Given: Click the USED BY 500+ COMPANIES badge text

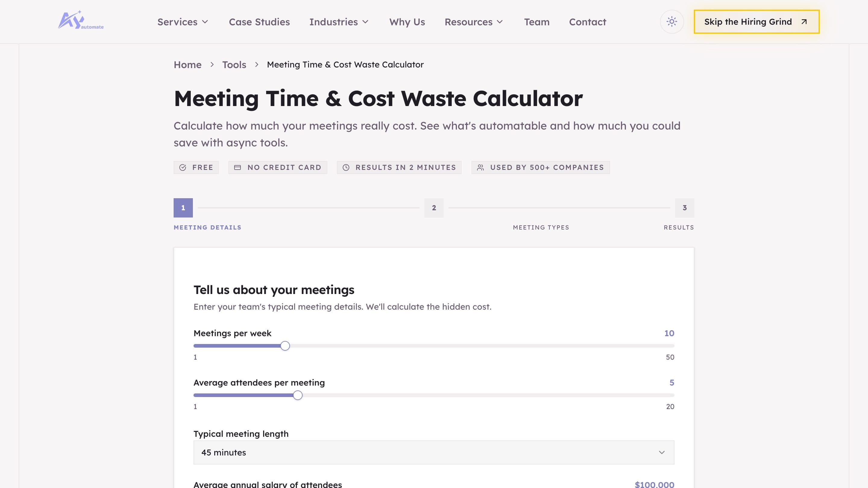Looking at the screenshot, I should tap(547, 167).
